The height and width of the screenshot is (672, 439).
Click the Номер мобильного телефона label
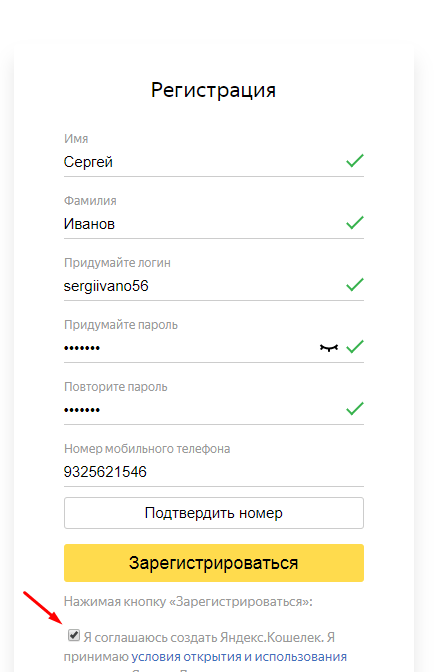click(x=147, y=449)
